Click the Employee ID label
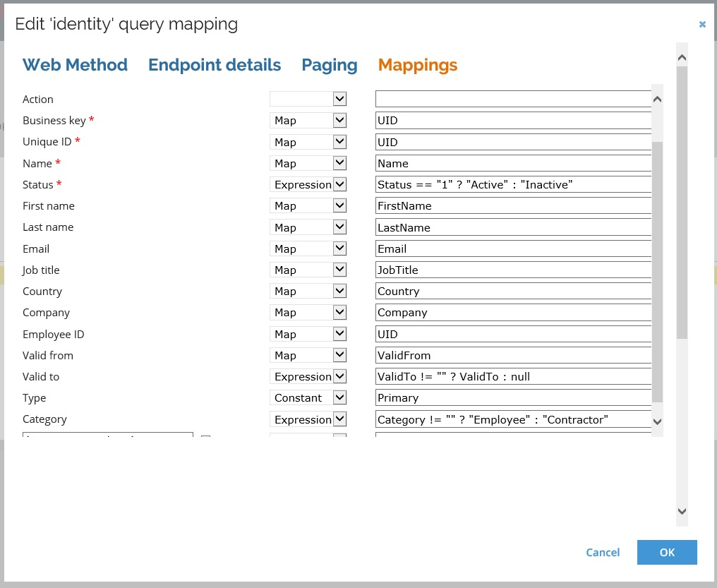This screenshot has height=588, width=717. (53, 335)
